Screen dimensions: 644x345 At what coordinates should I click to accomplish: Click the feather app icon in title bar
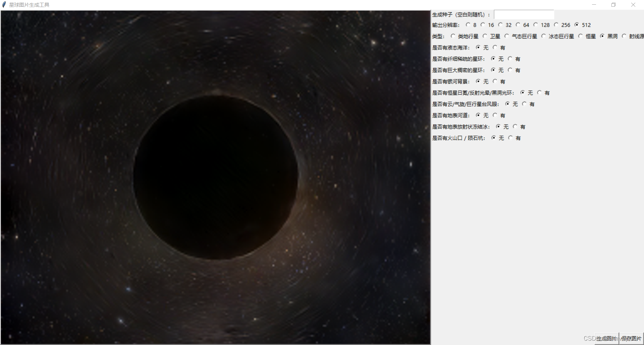tap(4, 5)
